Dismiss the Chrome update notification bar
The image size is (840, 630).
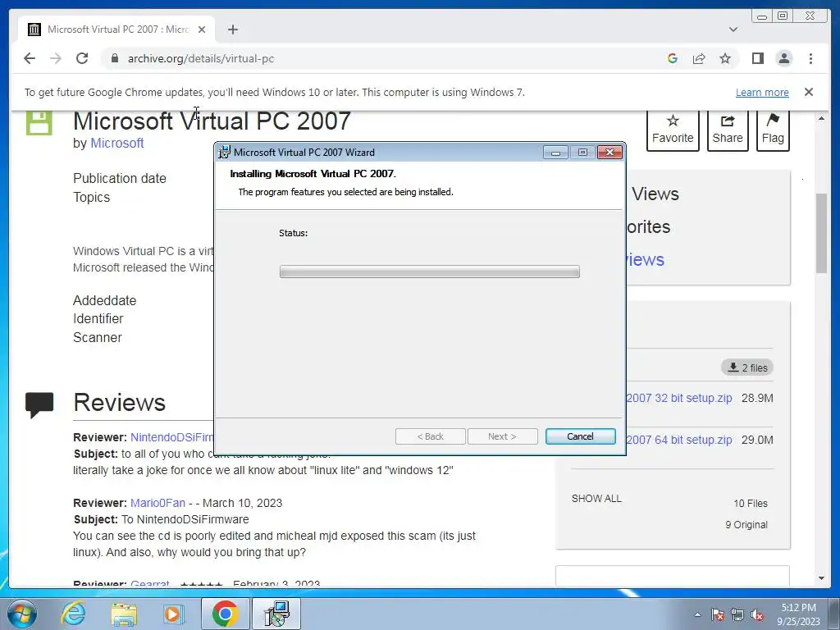tap(808, 92)
